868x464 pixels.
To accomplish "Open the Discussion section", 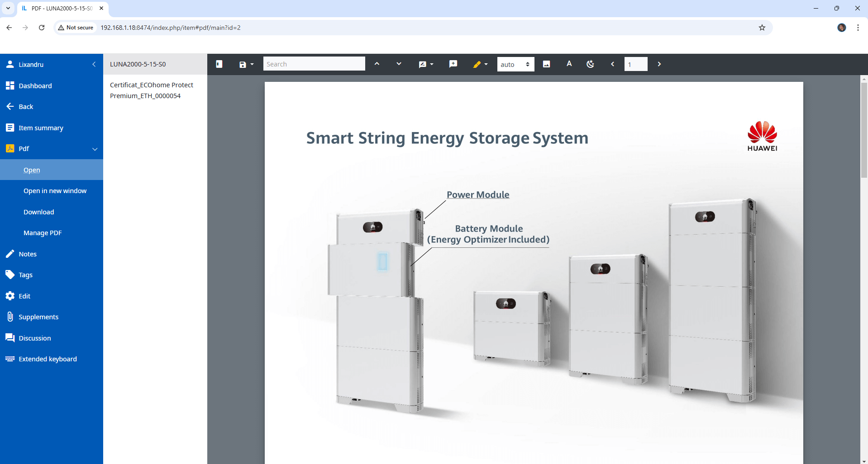I will point(52,338).
